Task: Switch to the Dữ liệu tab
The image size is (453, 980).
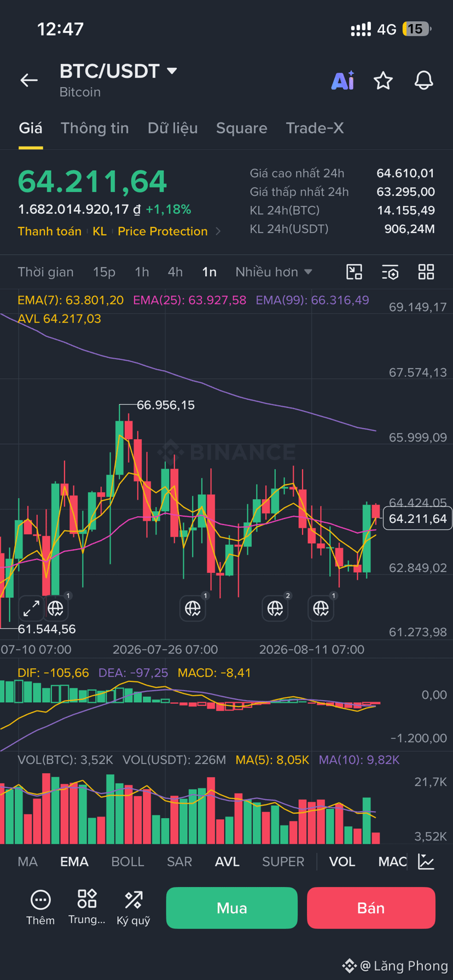Action: tap(172, 128)
